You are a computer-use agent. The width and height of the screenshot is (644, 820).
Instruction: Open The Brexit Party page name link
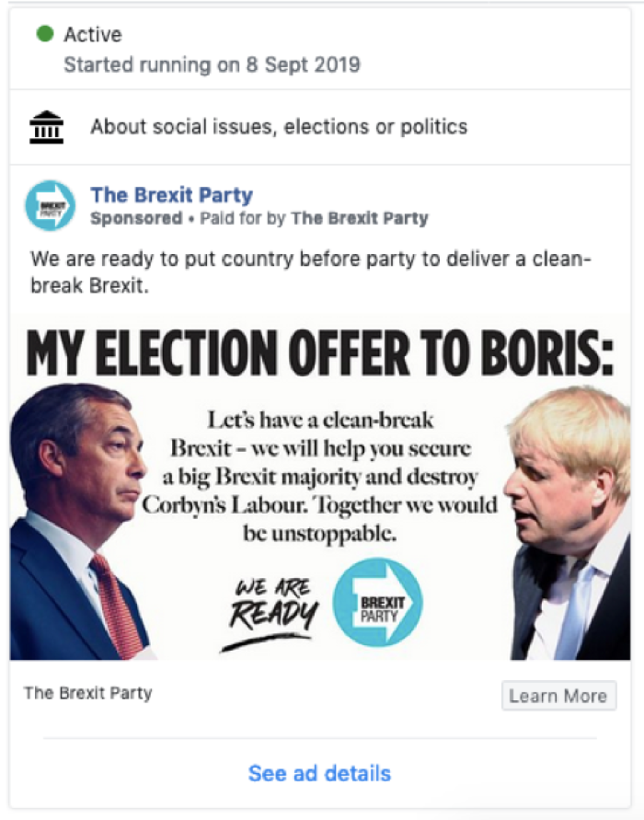pyautogui.click(x=171, y=195)
